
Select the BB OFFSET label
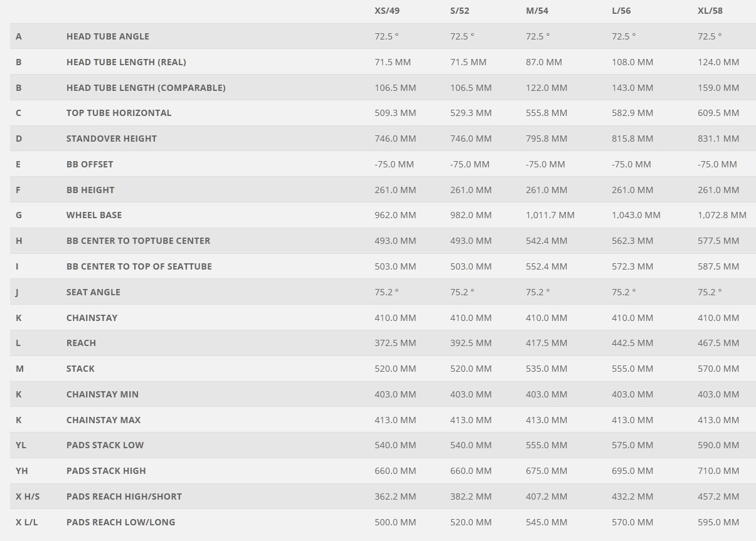90,164
